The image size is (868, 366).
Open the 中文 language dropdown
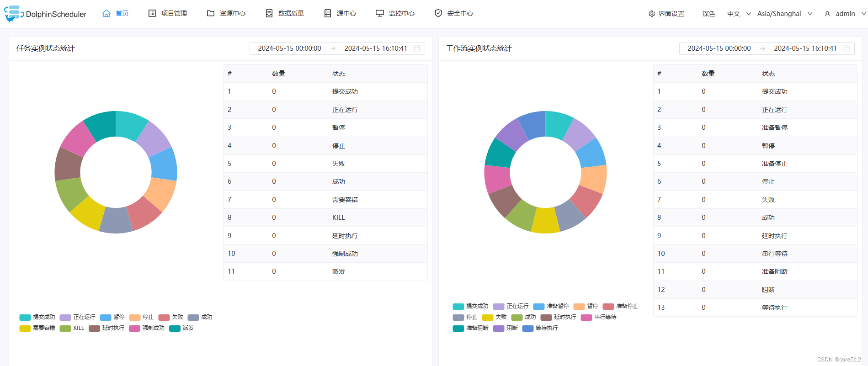(739, 14)
